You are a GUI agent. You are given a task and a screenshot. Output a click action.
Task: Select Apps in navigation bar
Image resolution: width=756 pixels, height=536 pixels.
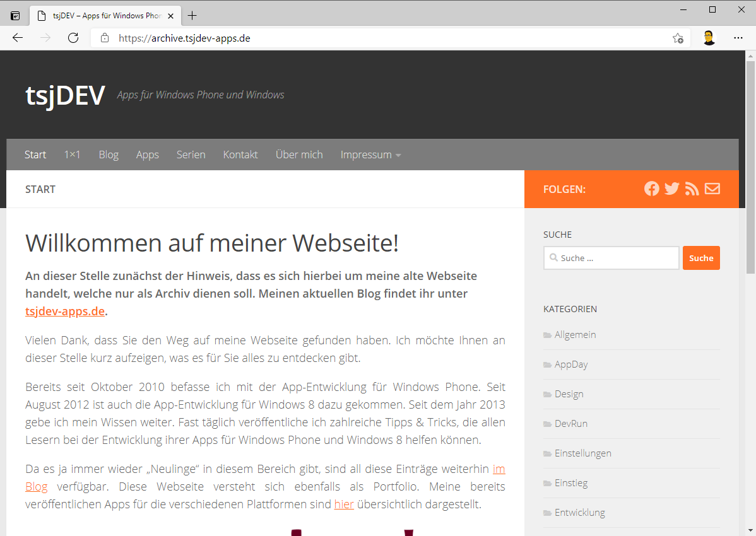point(148,154)
